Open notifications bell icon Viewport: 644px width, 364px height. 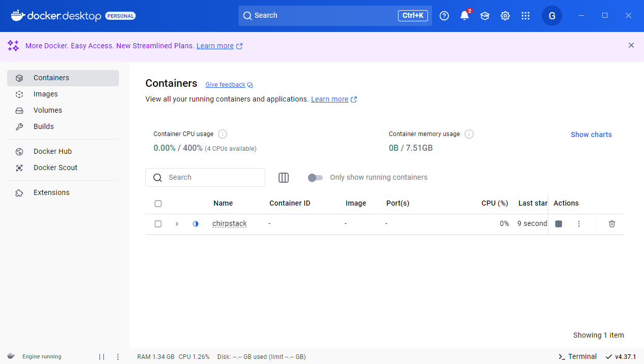pyautogui.click(x=465, y=16)
